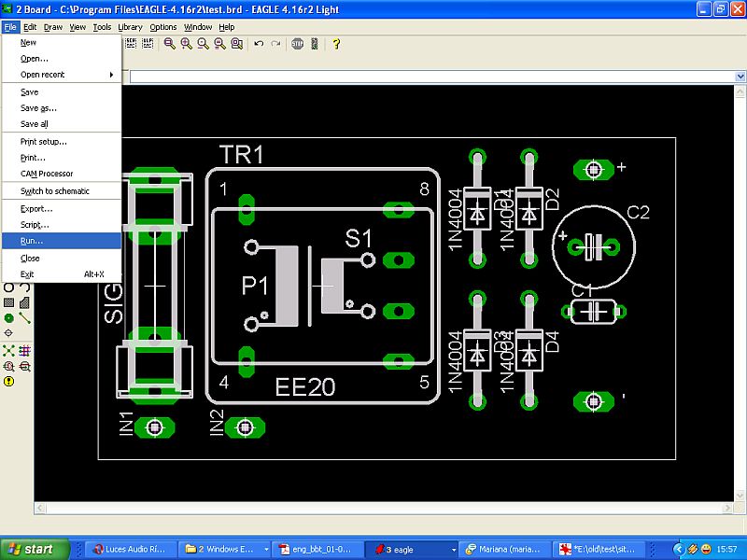Screen dimensions: 747x560
Task: Launch CAM Processor from the File menu
Action: [62, 174]
